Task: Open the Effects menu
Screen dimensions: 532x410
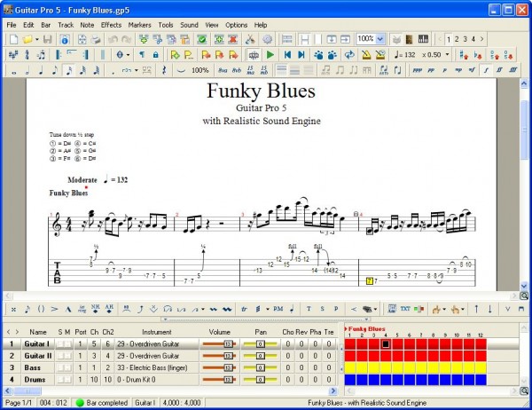Action: (x=111, y=25)
